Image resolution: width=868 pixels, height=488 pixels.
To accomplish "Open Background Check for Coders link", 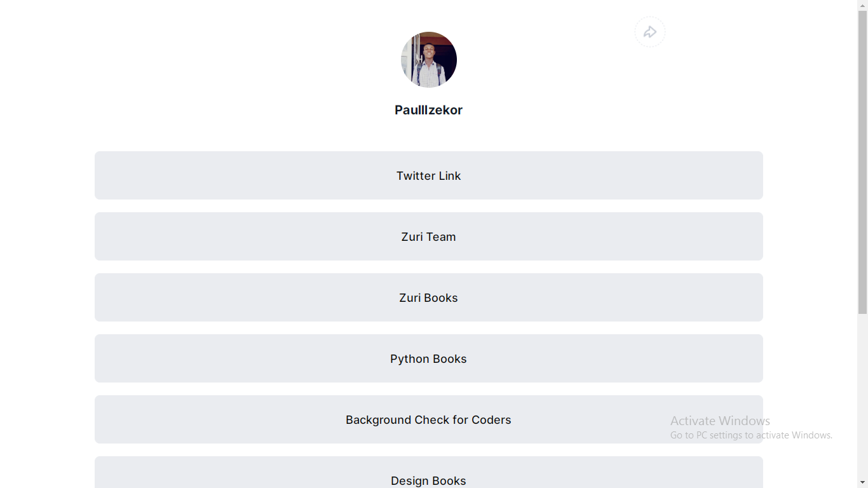I will [429, 419].
